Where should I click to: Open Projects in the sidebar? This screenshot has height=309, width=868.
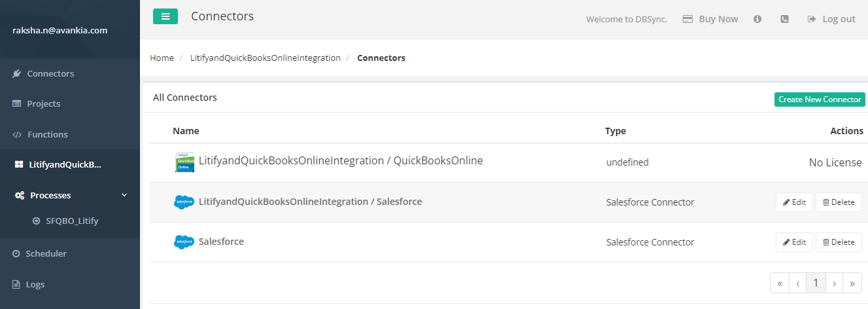(43, 103)
